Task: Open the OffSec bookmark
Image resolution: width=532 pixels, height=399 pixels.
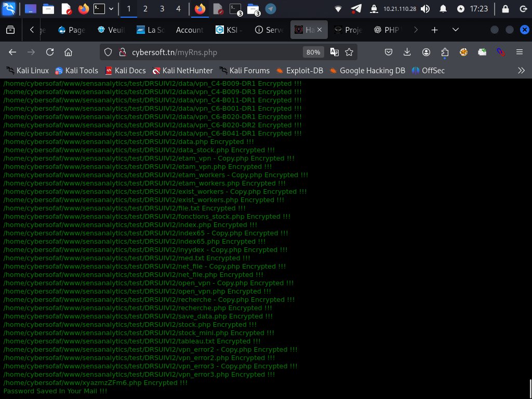Action: (428, 71)
